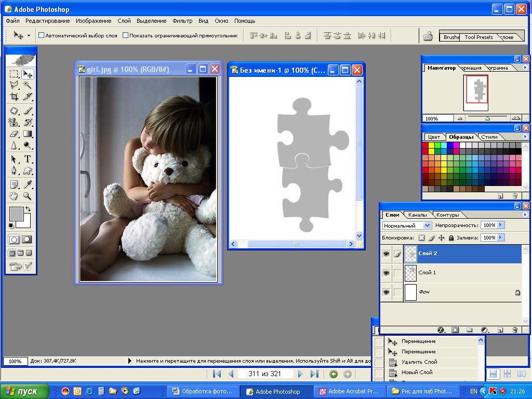The width and height of the screenshot is (532, 399).
Task: Open Swatches panel flyout menu arrow
Action: tap(525, 137)
